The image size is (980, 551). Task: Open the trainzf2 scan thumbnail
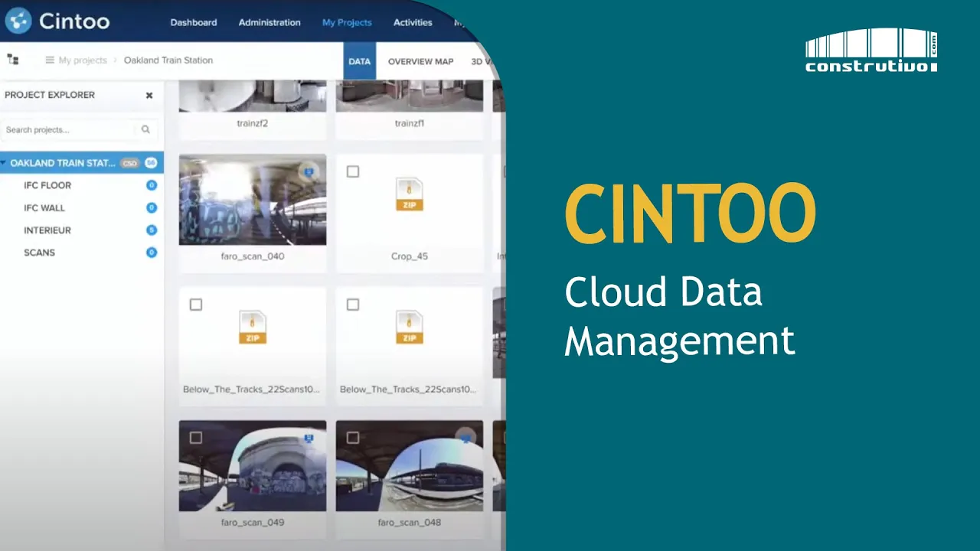point(253,94)
